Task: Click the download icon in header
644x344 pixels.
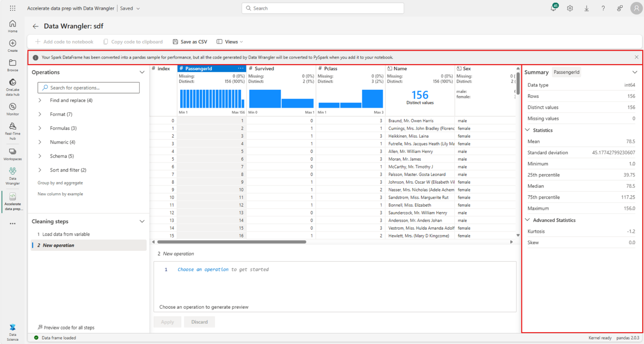Action: [x=587, y=8]
